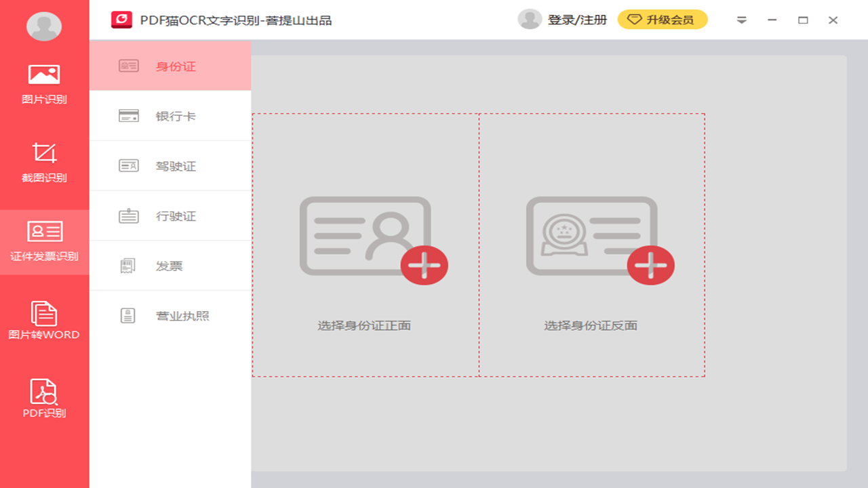Switch to 证件发票识别 mode
Viewport: 868px width, 488px height.
(44, 243)
